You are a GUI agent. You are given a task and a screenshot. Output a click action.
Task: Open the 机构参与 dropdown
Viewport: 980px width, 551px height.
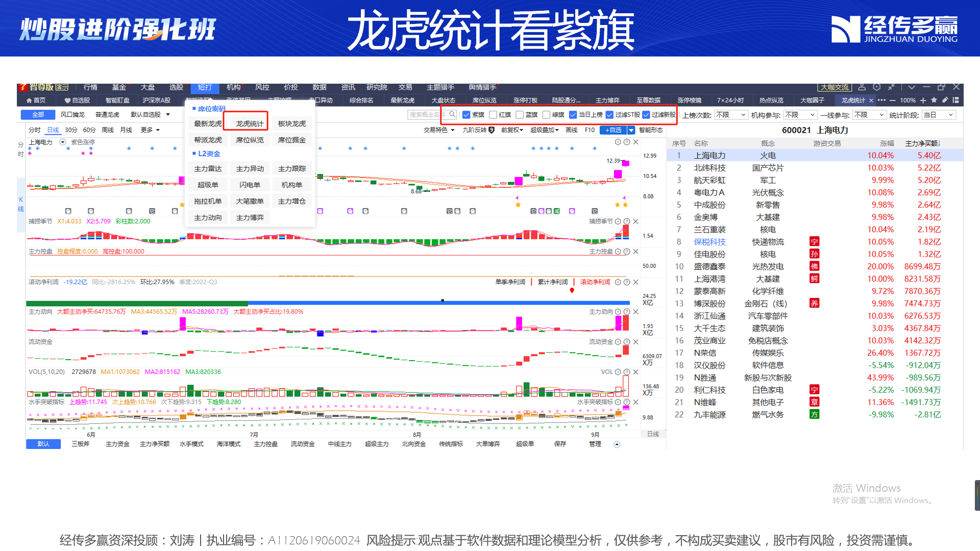[x=800, y=115]
